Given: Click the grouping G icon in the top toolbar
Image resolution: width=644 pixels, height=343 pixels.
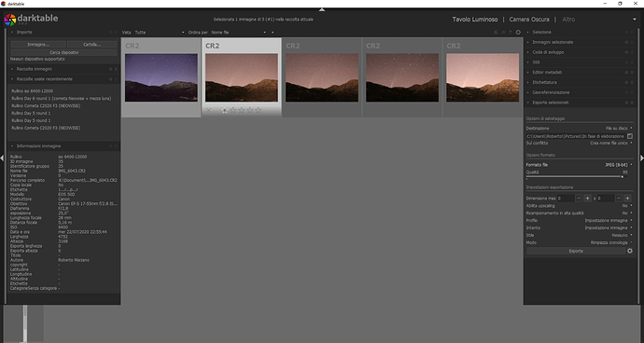Looking at the screenshot, I should pyautogui.click(x=496, y=32).
